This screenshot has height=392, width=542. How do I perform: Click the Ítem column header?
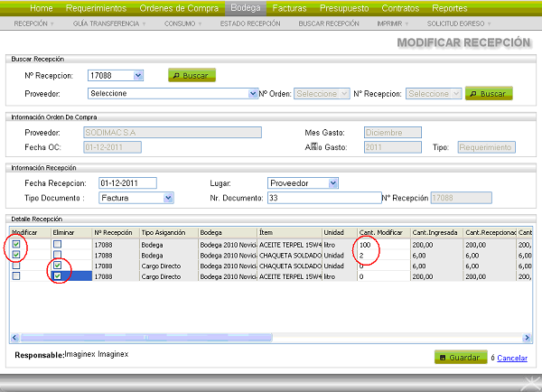click(290, 233)
